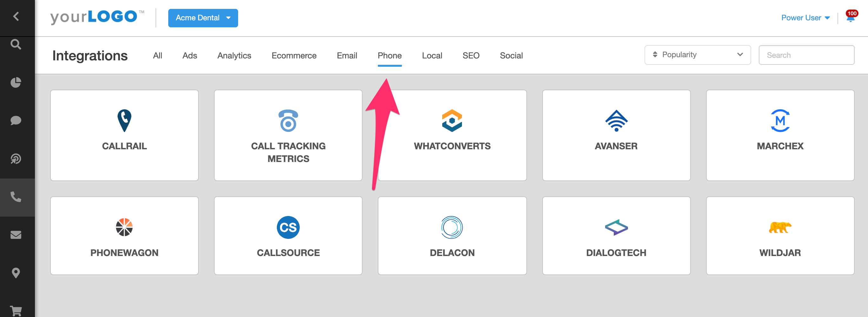This screenshot has height=317, width=868.
Task: Switch to the Analytics tab
Action: [x=234, y=56]
